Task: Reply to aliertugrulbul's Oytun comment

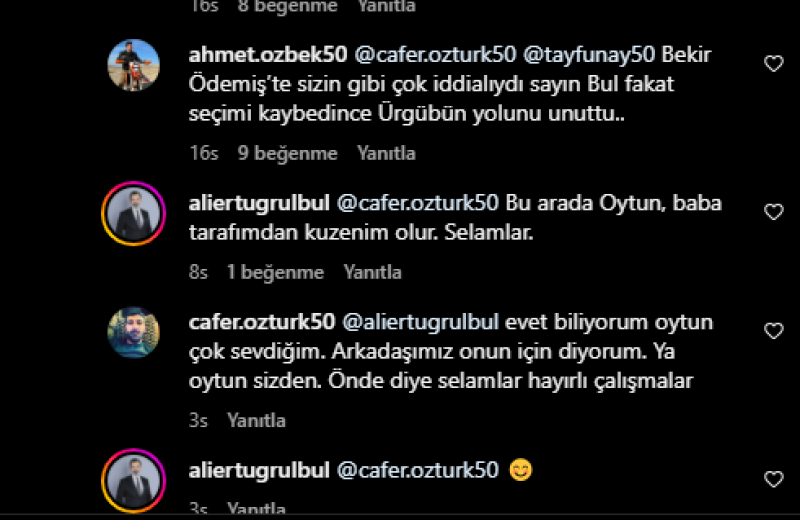Action: tap(372, 272)
